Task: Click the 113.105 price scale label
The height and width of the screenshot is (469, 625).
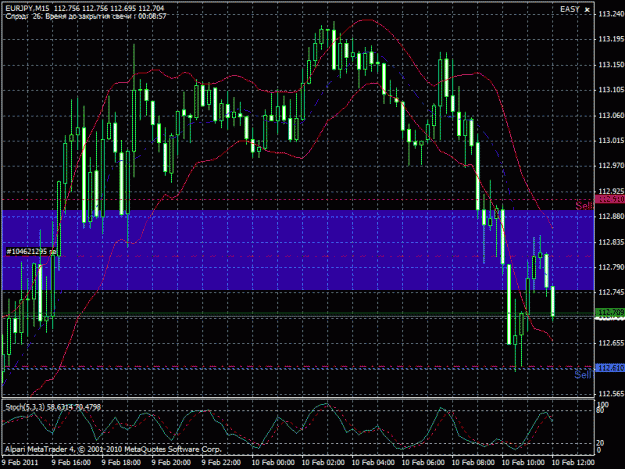Action: 611,90
